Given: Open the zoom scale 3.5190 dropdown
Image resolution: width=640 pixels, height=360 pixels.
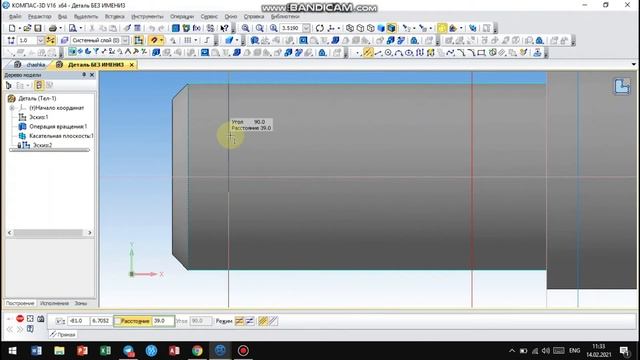Looking at the screenshot, I should (x=306, y=28).
